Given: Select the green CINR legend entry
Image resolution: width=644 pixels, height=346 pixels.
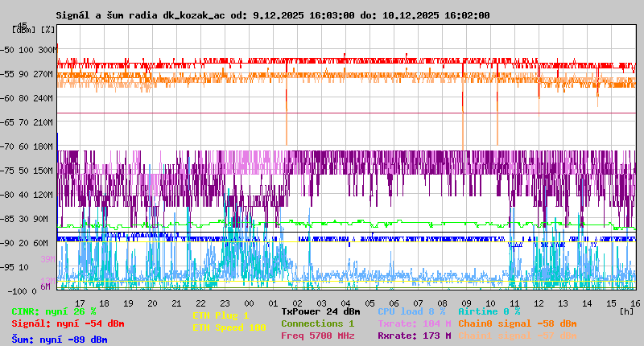Looking at the screenshot, I should click(x=54, y=311).
